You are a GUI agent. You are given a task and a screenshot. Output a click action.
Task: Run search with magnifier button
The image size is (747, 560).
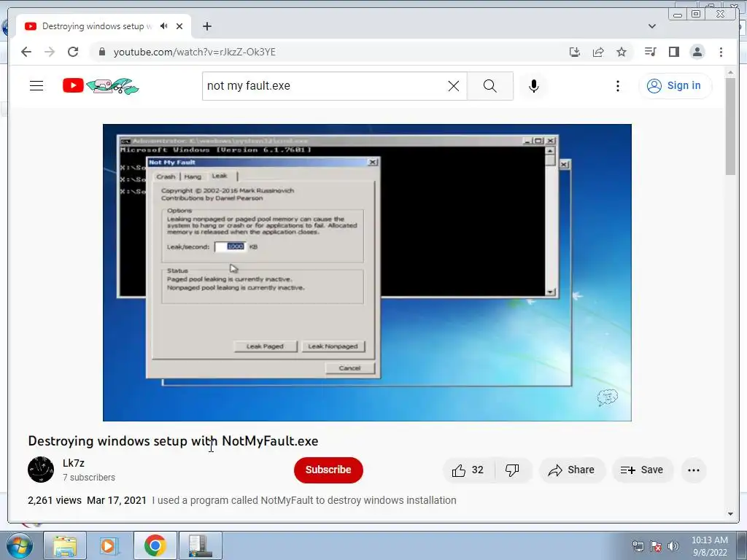(489, 86)
